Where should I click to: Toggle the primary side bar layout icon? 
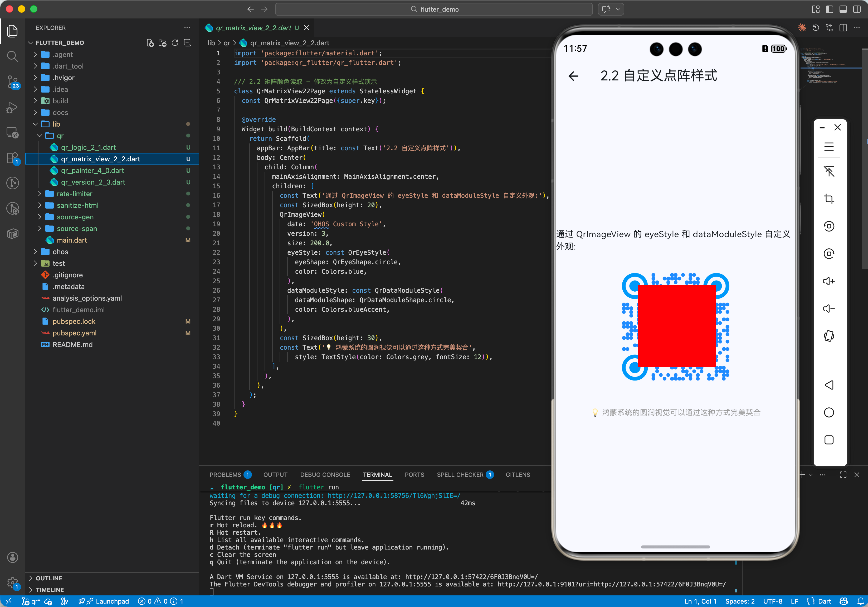pos(829,9)
